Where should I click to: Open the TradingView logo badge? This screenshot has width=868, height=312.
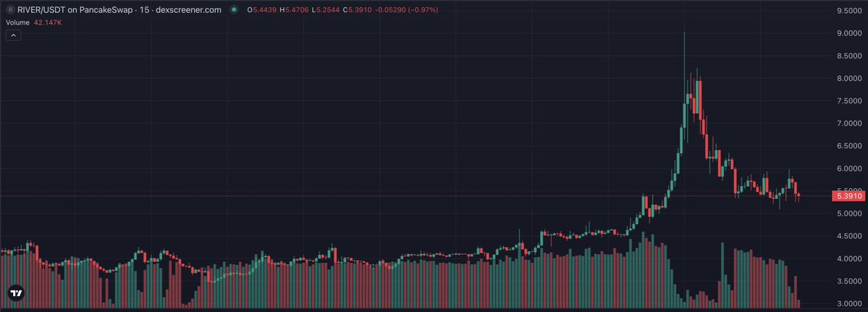[x=16, y=293]
